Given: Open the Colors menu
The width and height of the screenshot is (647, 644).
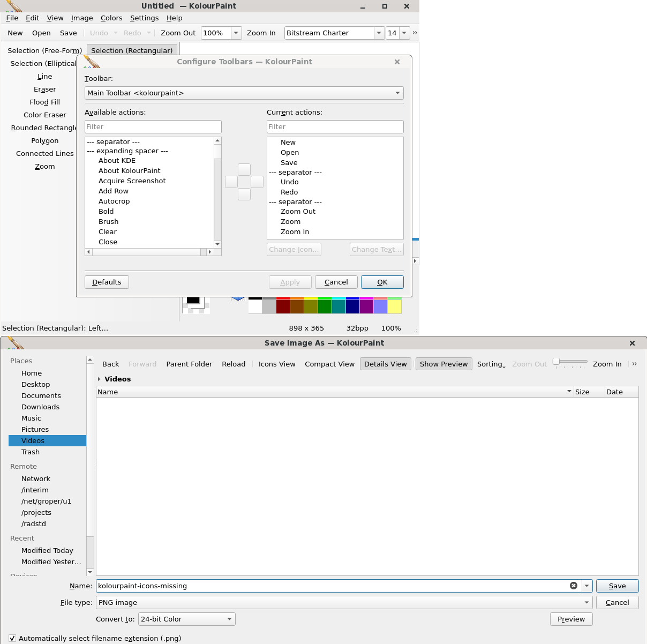Looking at the screenshot, I should [x=111, y=18].
